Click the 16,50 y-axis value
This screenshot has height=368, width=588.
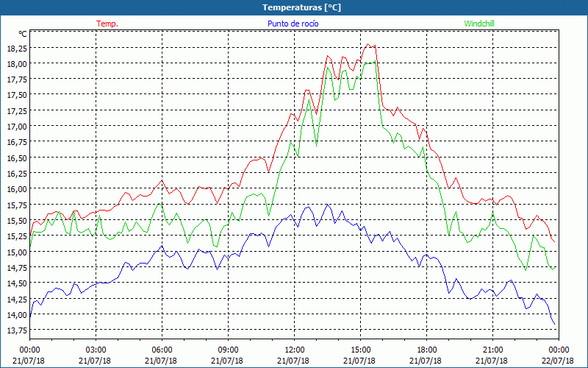tap(17, 158)
